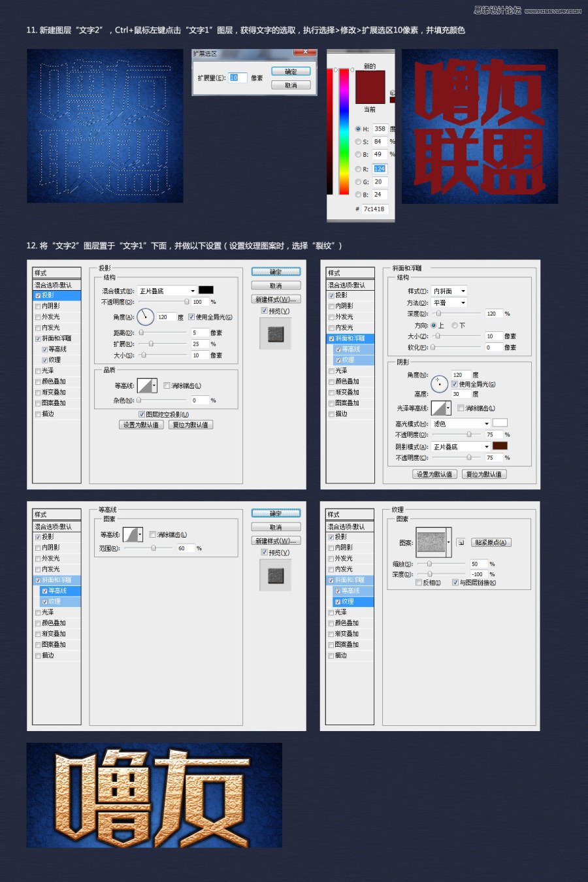
Task: Click the new preset icon beside the texture pattern
Action: 461,542
